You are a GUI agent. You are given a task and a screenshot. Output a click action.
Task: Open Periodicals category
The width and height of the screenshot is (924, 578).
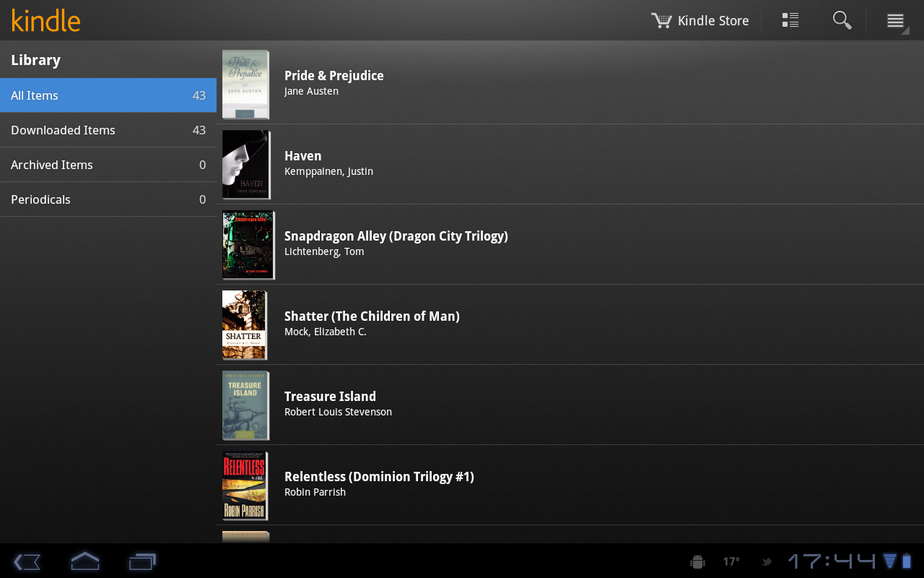(x=108, y=199)
